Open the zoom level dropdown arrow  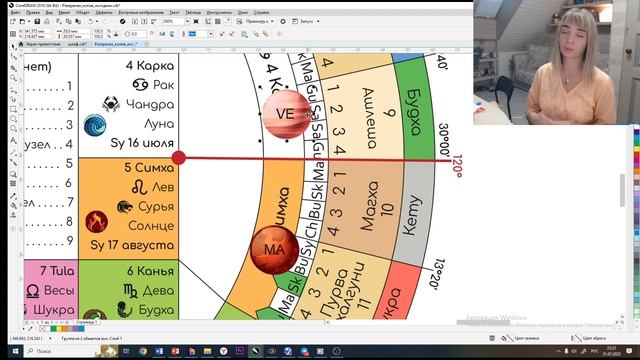[187, 21]
